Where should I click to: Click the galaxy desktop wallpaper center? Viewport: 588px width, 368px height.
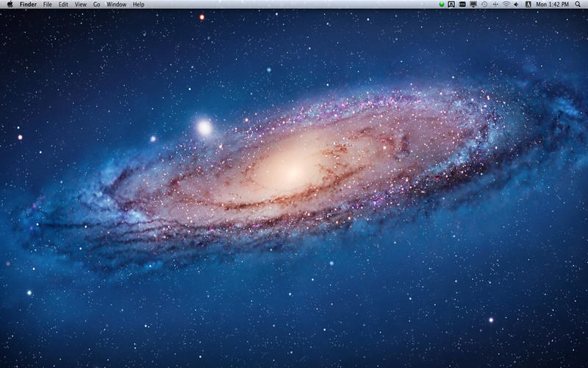pyautogui.click(x=294, y=169)
